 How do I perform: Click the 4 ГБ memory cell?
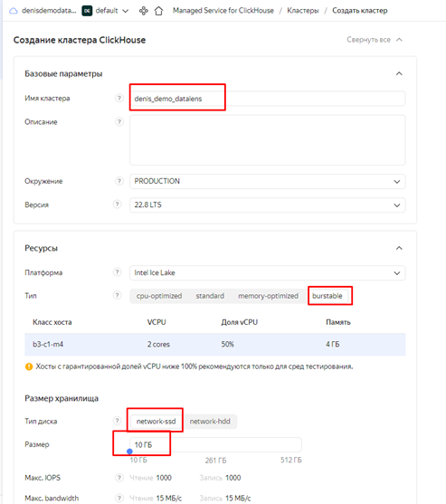click(333, 344)
